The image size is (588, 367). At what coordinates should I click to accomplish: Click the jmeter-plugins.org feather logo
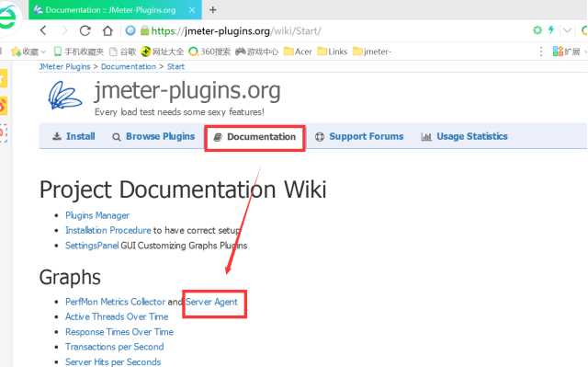[65, 96]
